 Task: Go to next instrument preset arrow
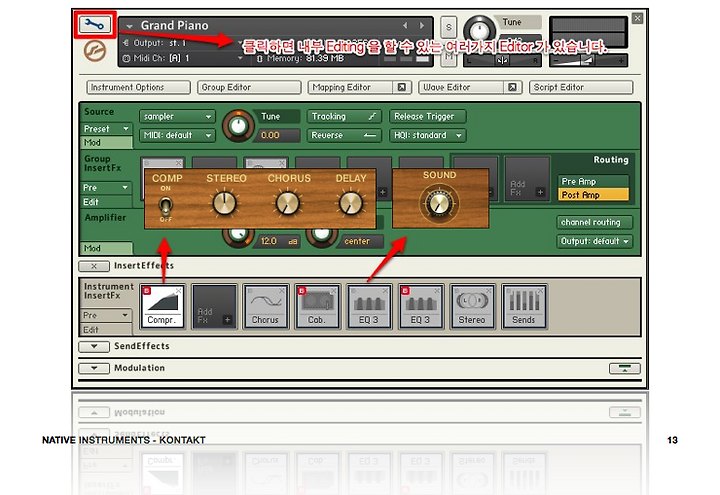422,26
